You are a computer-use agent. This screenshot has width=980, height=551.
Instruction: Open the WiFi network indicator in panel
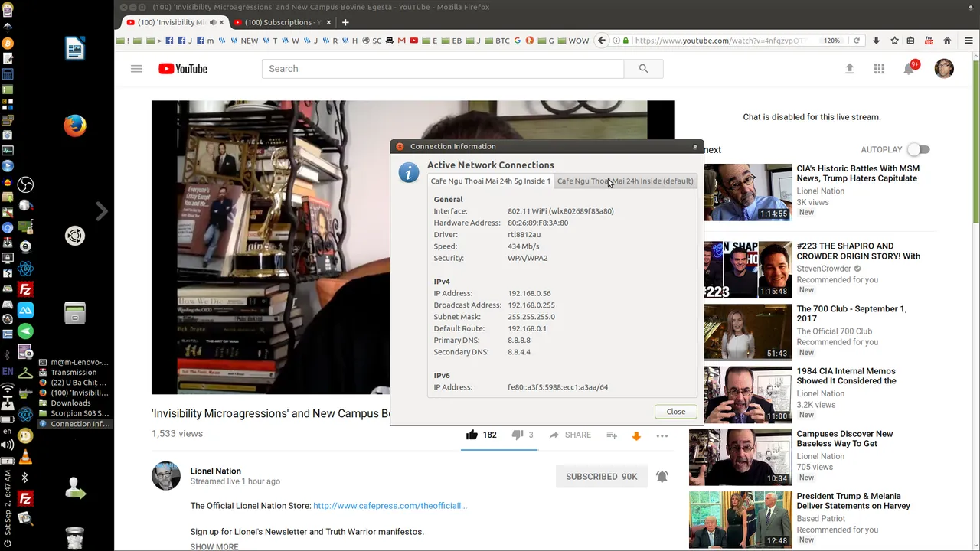click(x=7, y=389)
